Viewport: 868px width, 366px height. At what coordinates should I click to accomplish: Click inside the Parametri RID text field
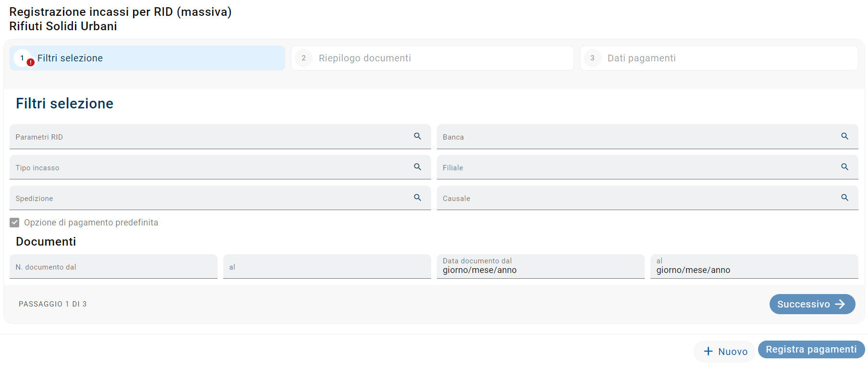(x=206, y=137)
